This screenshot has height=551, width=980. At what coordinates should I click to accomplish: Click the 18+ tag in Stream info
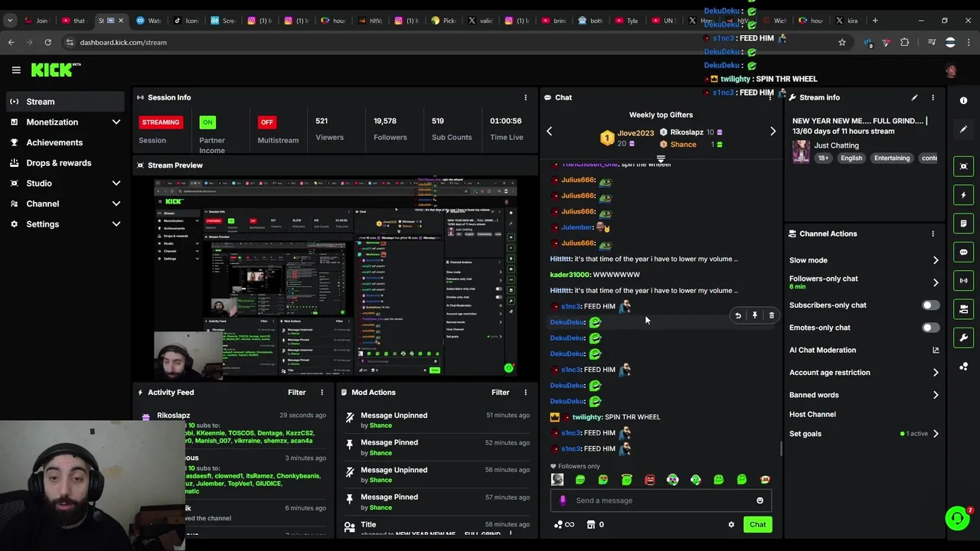point(823,158)
